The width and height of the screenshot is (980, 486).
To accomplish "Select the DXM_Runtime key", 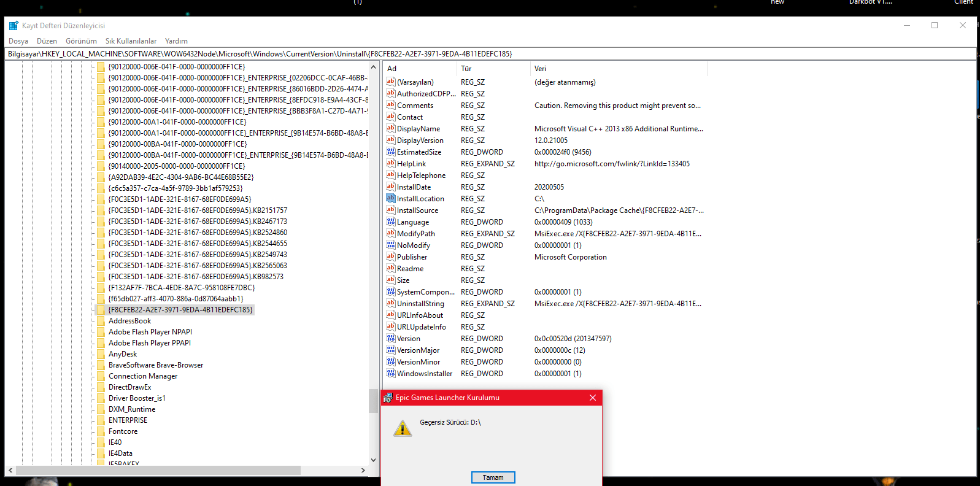I will click(132, 409).
